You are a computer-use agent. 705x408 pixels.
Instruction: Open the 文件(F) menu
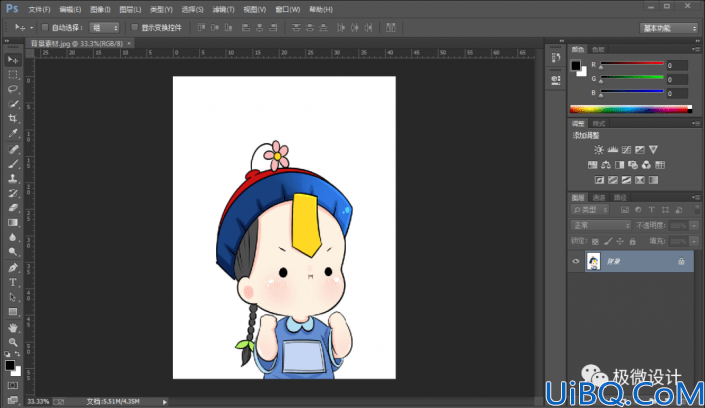click(40, 9)
